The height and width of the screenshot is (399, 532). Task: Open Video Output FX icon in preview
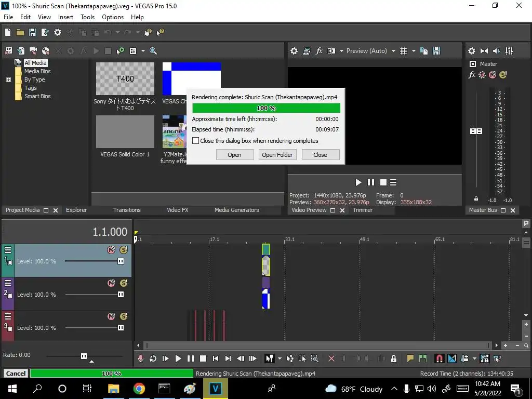coord(319,51)
